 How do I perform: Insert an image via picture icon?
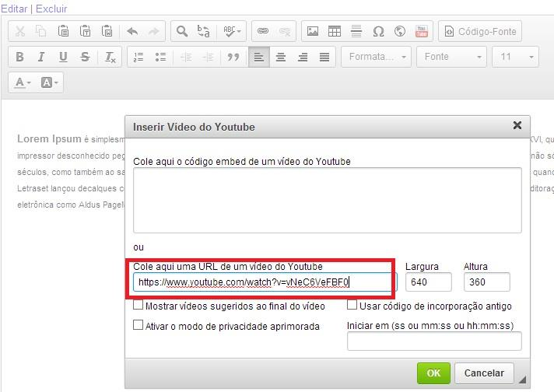[x=313, y=31]
